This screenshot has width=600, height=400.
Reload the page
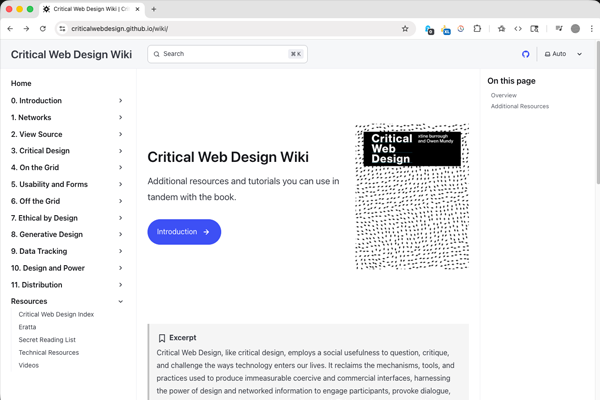(43, 29)
